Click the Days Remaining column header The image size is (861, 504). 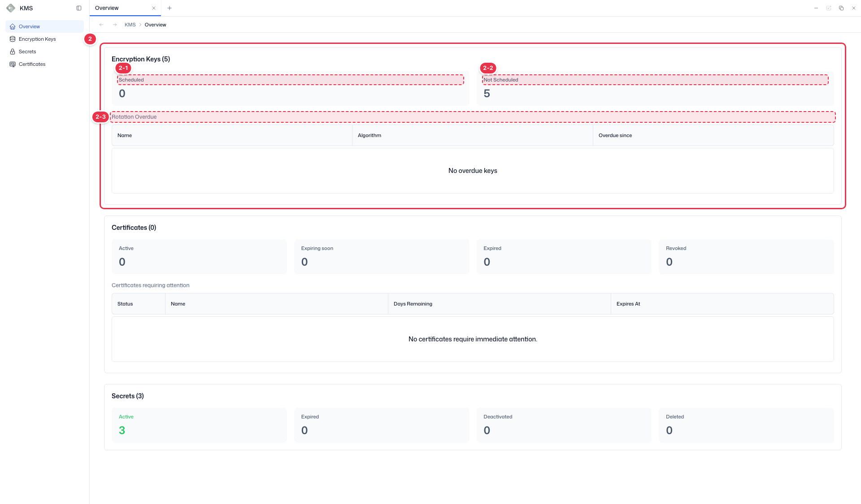pos(499,304)
